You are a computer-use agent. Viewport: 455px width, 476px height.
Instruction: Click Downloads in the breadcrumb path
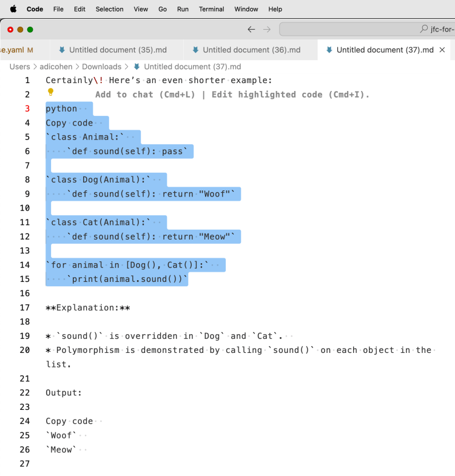point(102,67)
